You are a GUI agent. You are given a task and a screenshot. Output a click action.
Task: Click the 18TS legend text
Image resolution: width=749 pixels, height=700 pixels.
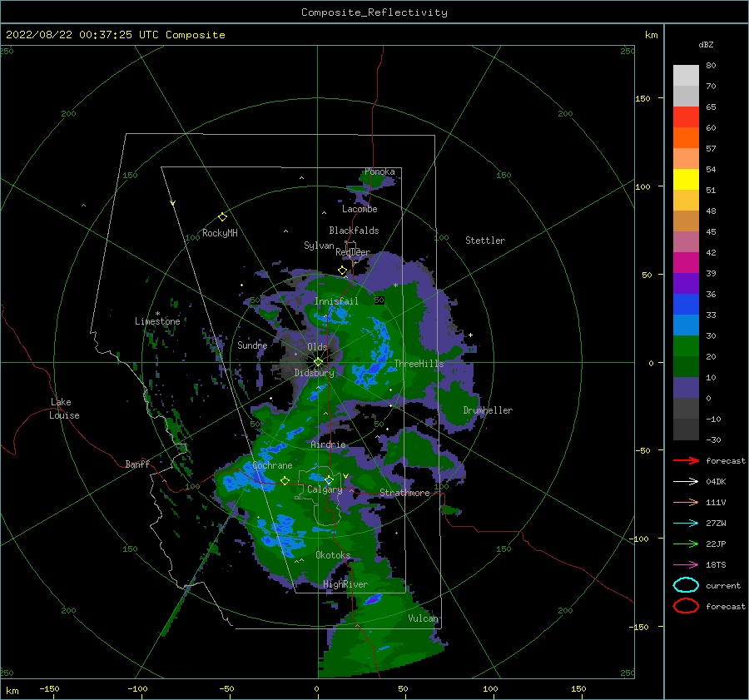[716, 564]
